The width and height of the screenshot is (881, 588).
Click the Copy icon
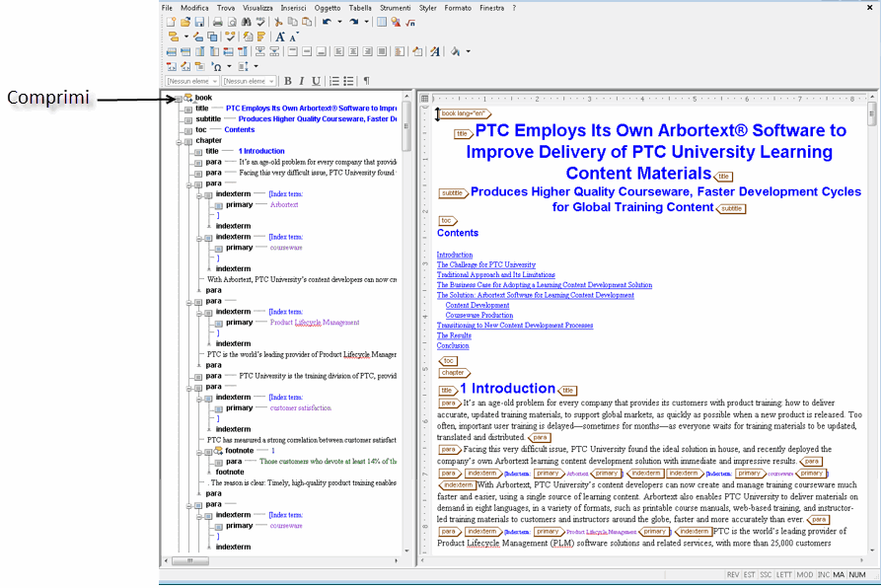click(293, 22)
